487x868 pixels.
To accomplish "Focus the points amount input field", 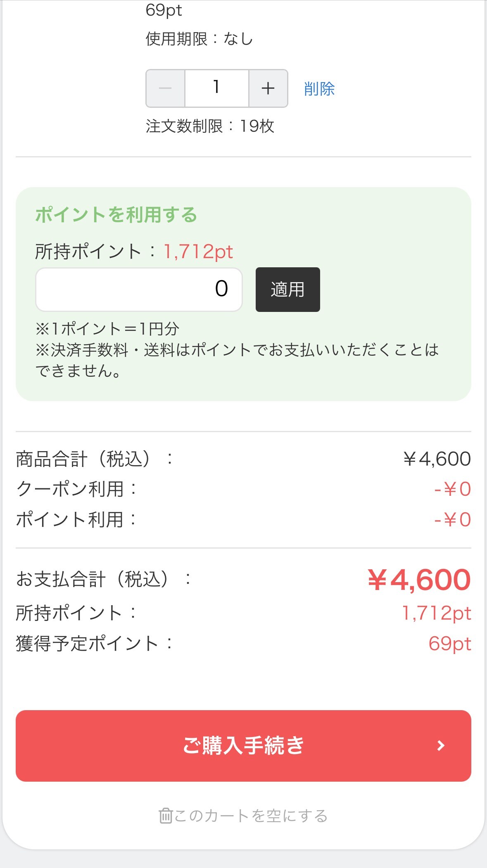I will 139,289.
